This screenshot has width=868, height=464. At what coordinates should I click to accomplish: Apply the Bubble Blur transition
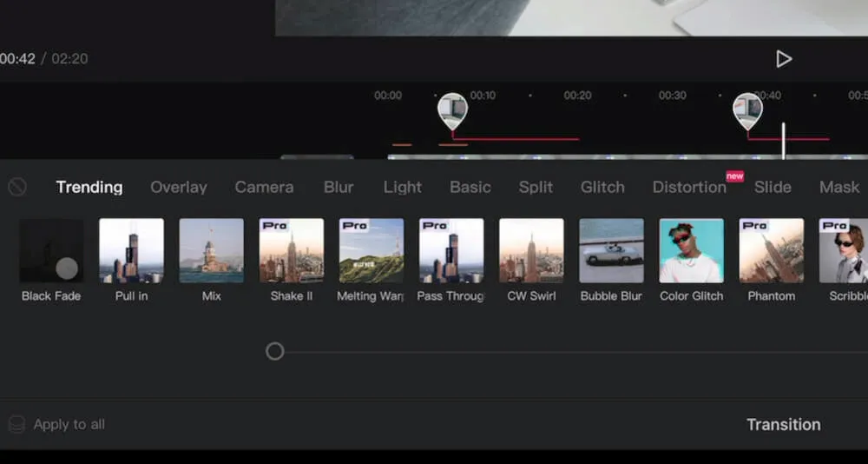point(611,251)
